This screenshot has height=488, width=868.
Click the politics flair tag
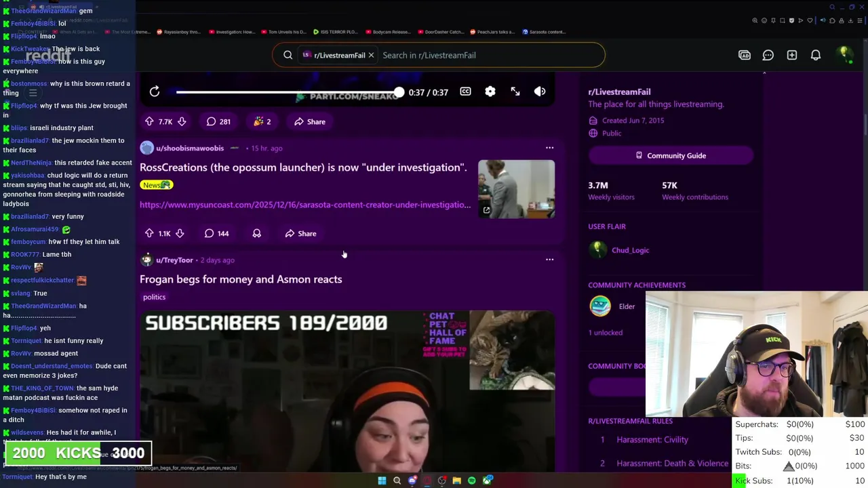coord(154,297)
